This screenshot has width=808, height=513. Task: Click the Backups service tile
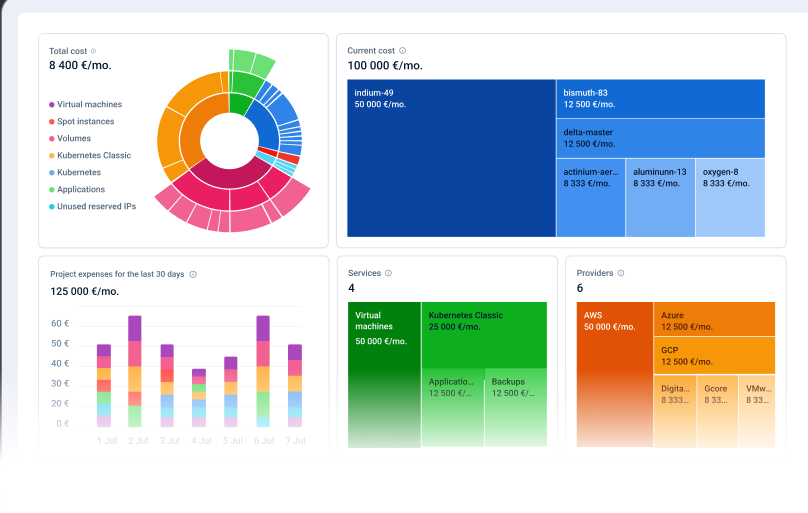(x=516, y=405)
